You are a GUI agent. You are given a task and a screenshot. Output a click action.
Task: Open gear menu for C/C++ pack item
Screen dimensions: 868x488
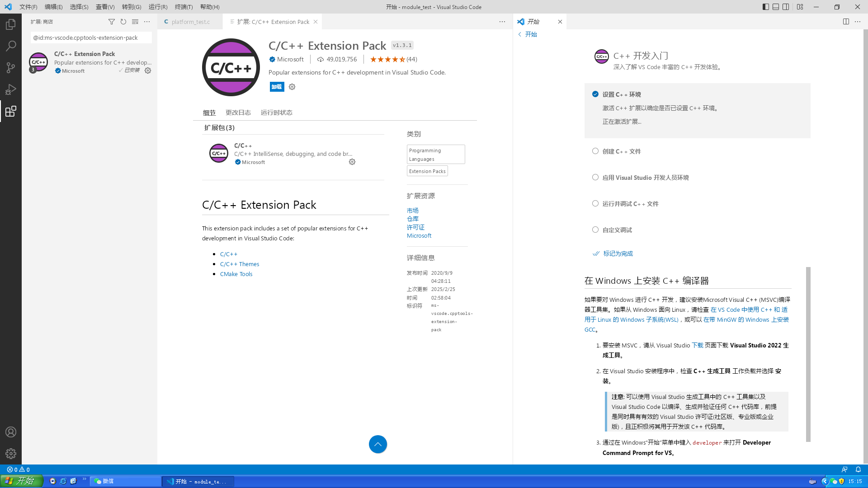[x=352, y=162]
